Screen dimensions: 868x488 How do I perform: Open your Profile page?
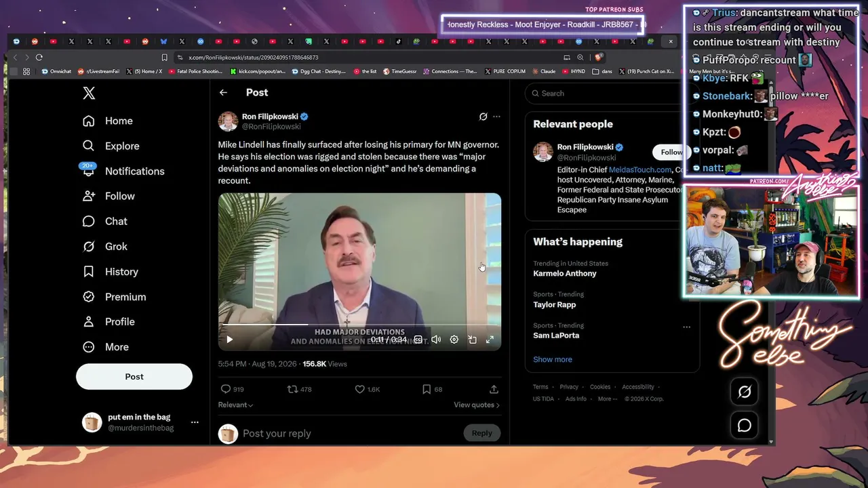pyautogui.click(x=108, y=321)
